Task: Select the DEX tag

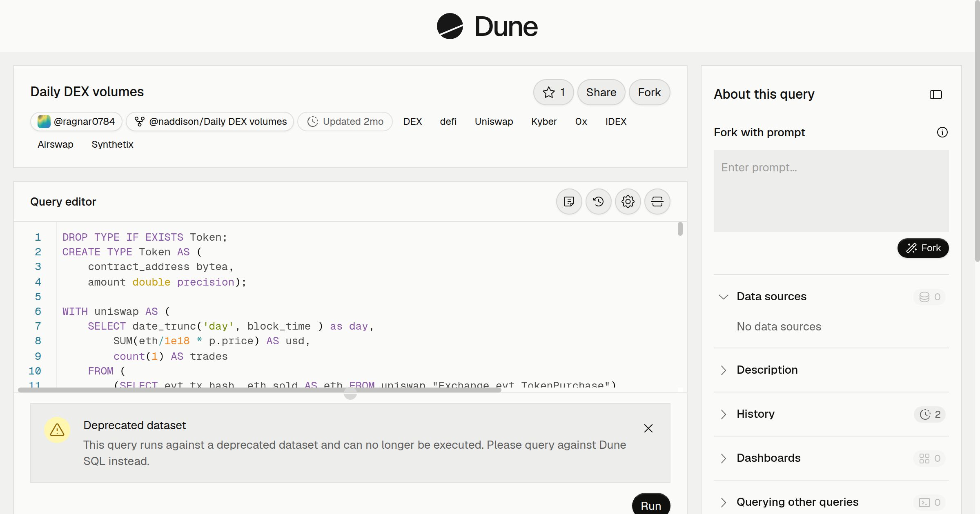Action: [x=412, y=122]
